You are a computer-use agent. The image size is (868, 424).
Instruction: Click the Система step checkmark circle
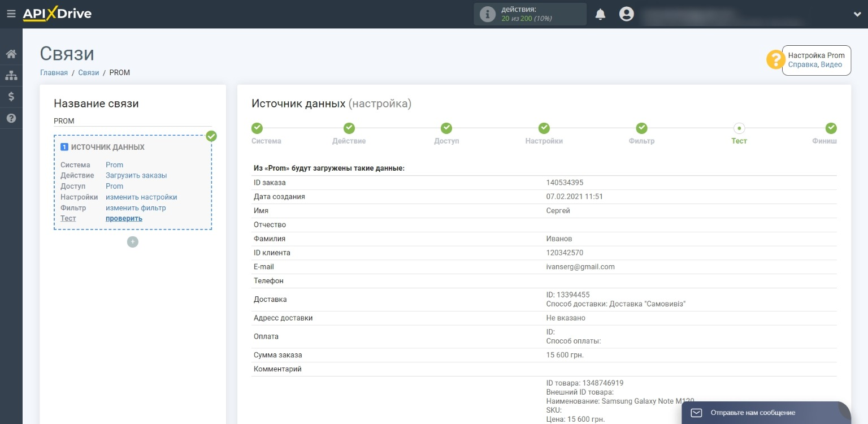coord(257,128)
